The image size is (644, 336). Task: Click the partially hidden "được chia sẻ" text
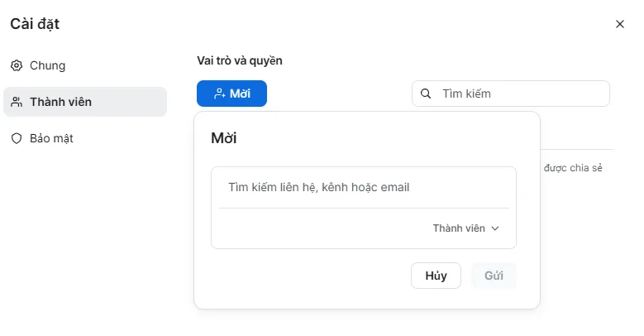click(x=573, y=168)
